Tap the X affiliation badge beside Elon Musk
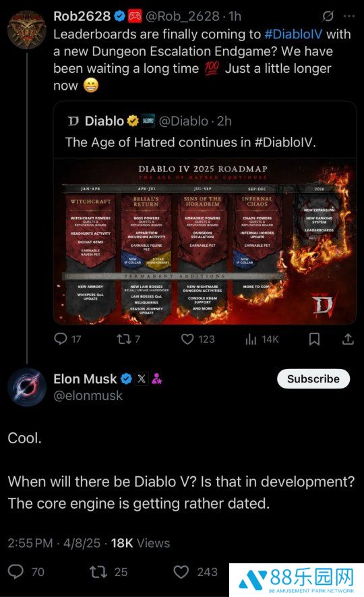This screenshot has height=597, width=364. point(142,379)
